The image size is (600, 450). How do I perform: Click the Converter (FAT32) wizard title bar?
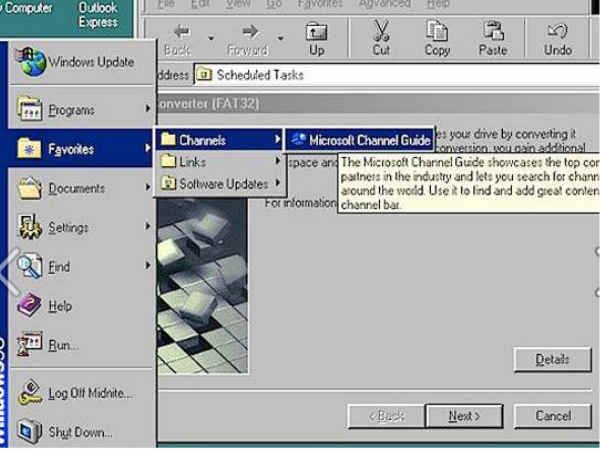click(377, 104)
